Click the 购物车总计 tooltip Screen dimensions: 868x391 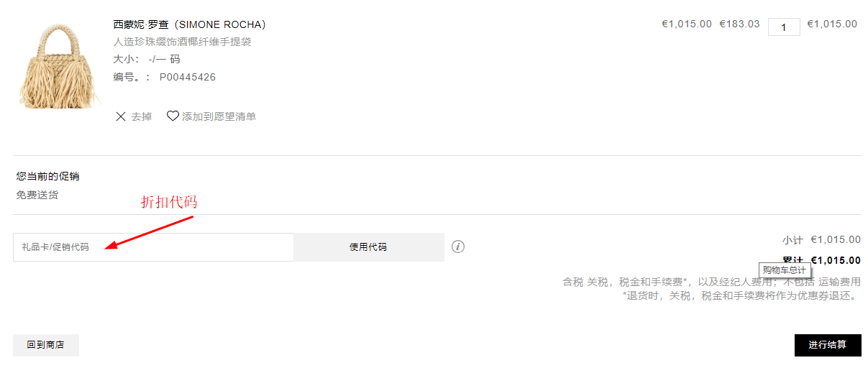(x=785, y=270)
